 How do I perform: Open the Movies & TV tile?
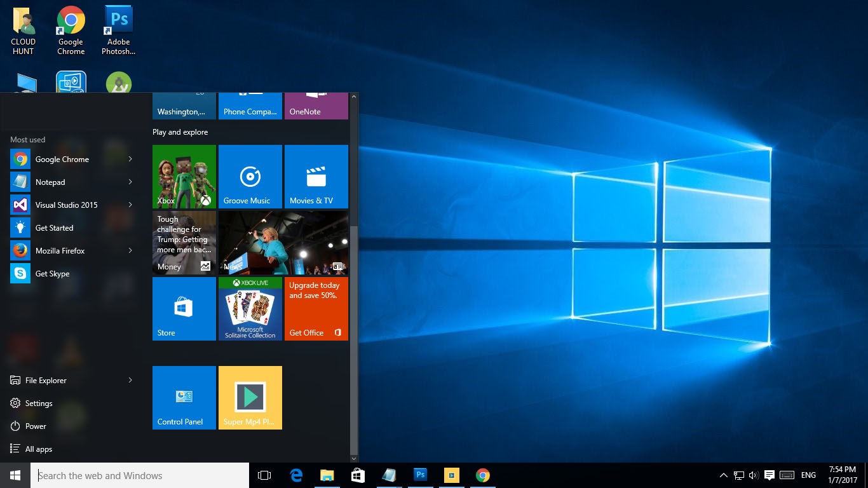[316, 177]
